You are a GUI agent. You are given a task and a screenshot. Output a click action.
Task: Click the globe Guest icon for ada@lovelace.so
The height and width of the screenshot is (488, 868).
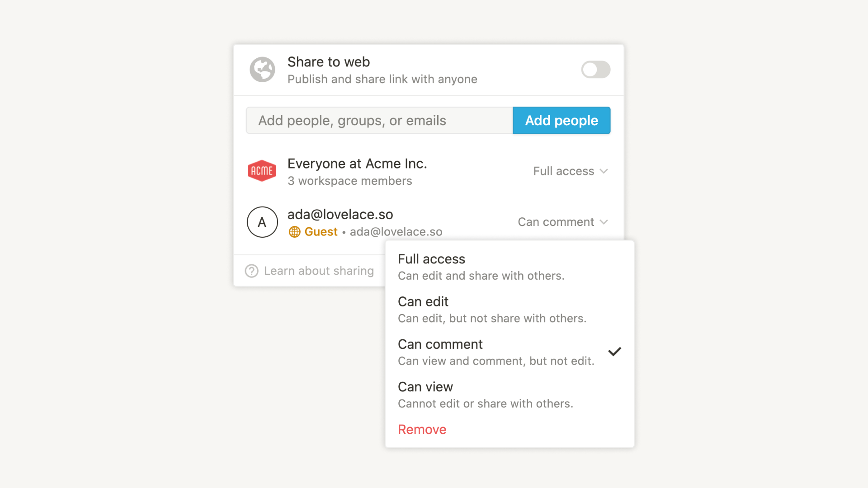(294, 231)
